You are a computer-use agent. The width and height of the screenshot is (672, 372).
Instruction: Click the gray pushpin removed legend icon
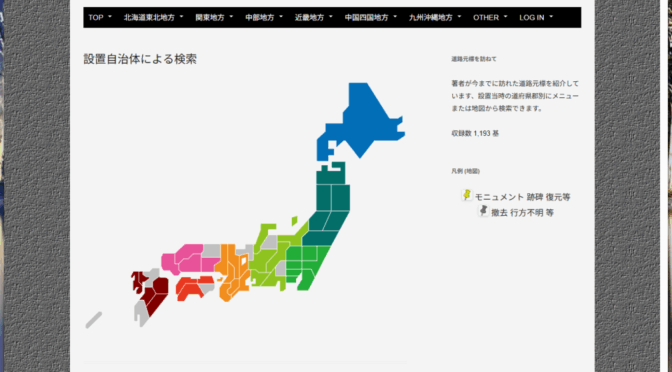pos(483,210)
